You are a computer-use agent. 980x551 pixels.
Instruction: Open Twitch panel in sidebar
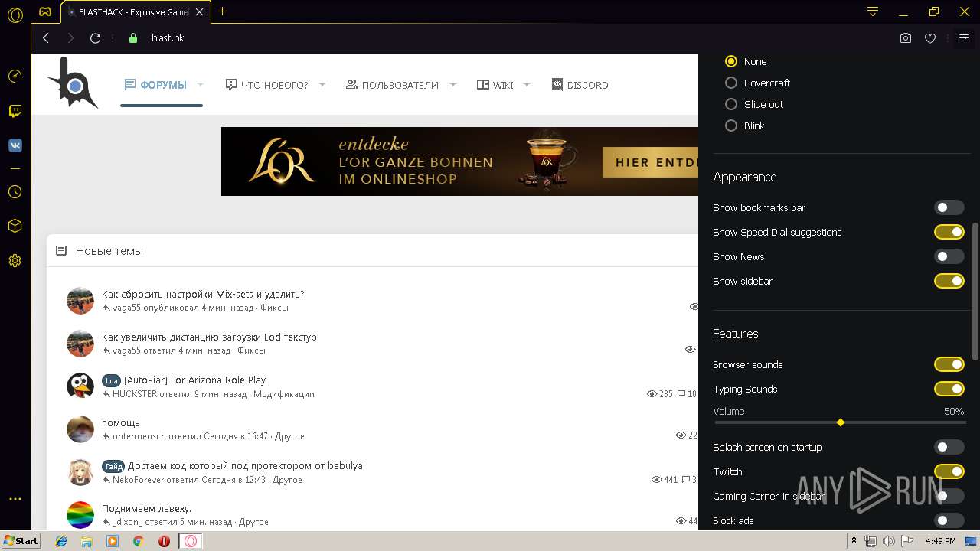[x=15, y=111]
